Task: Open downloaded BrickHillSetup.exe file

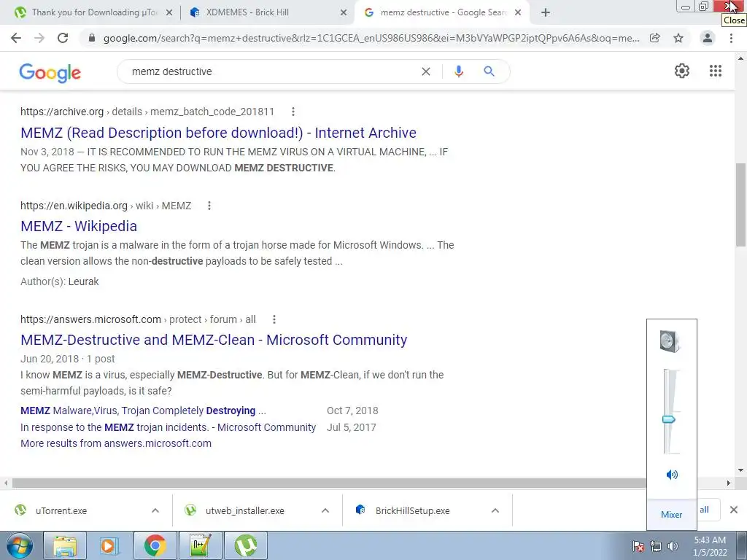Action: pyautogui.click(x=413, y=510)
